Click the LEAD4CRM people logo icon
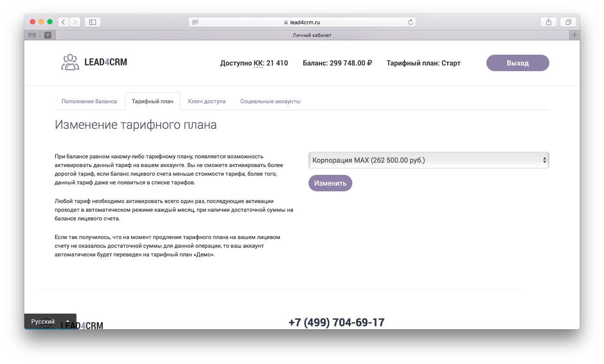The width and height of the screenshot is (604, 364). pyautogui.click(x=70, y=62)
